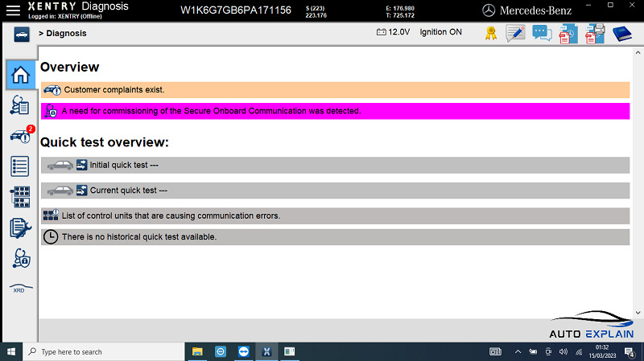Open the chat bubbles feedback icon
The width and height of the screenshot is (644, 361).
pos(541,33)
